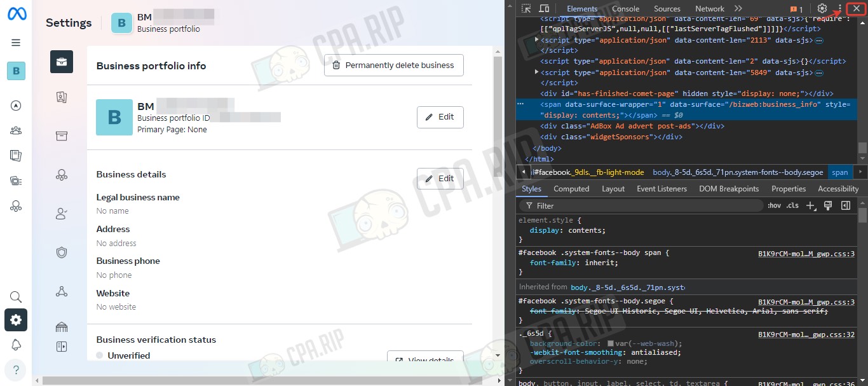Select the #facebook breadcrumb element

point(588,172)
